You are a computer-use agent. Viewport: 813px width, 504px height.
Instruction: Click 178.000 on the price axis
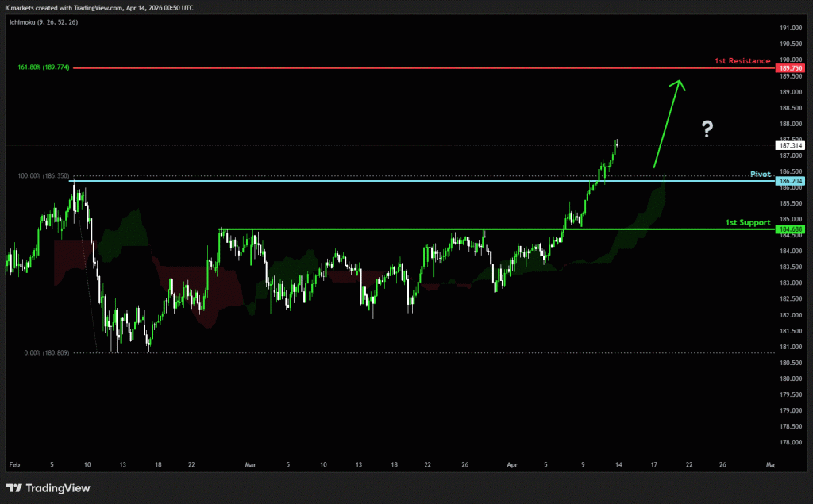tap(790, 442)
